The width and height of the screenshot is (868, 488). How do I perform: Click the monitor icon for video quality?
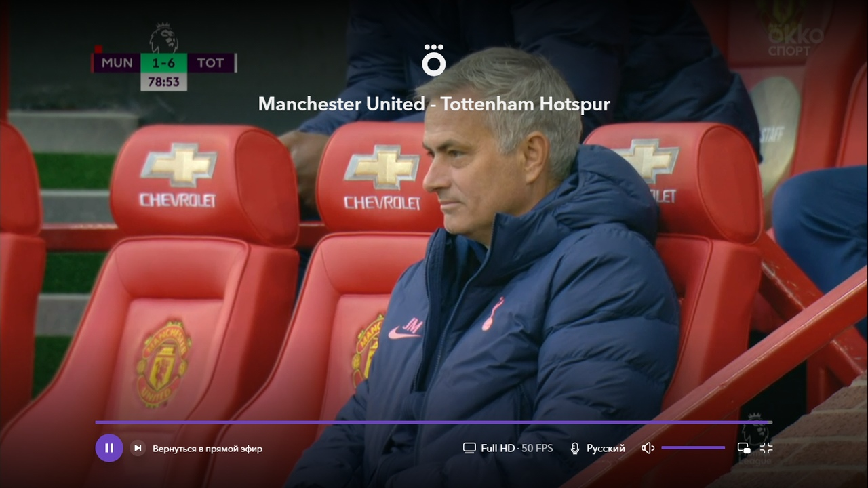pos(469,448)
